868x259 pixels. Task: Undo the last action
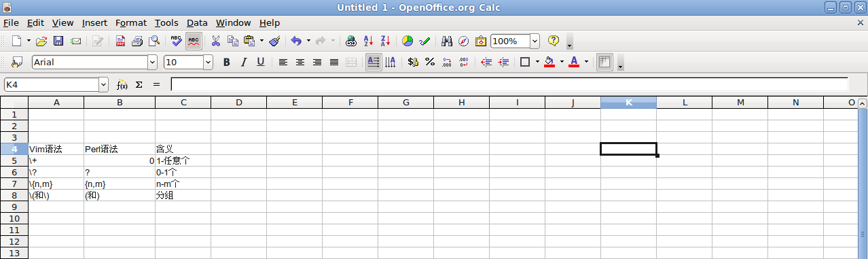pos(296,41)
